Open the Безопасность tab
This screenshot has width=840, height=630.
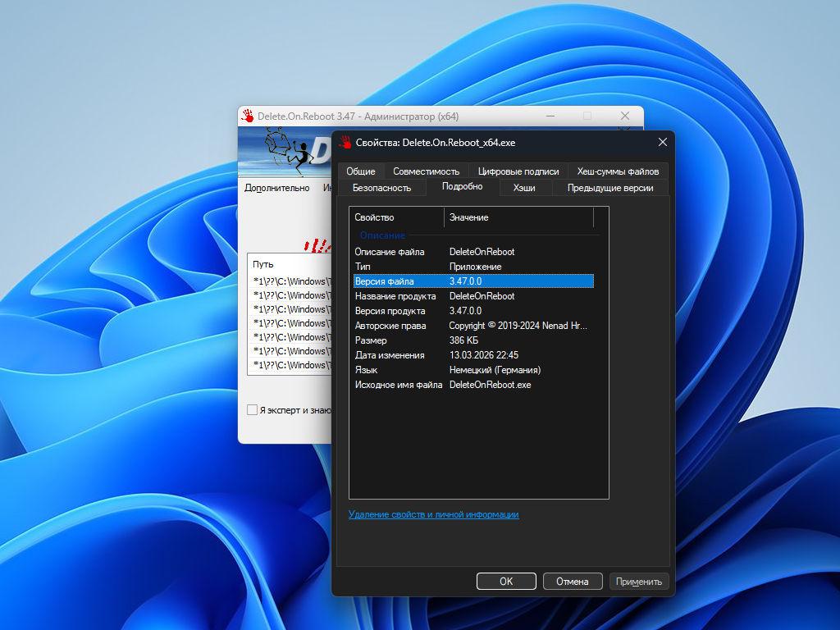381,188
